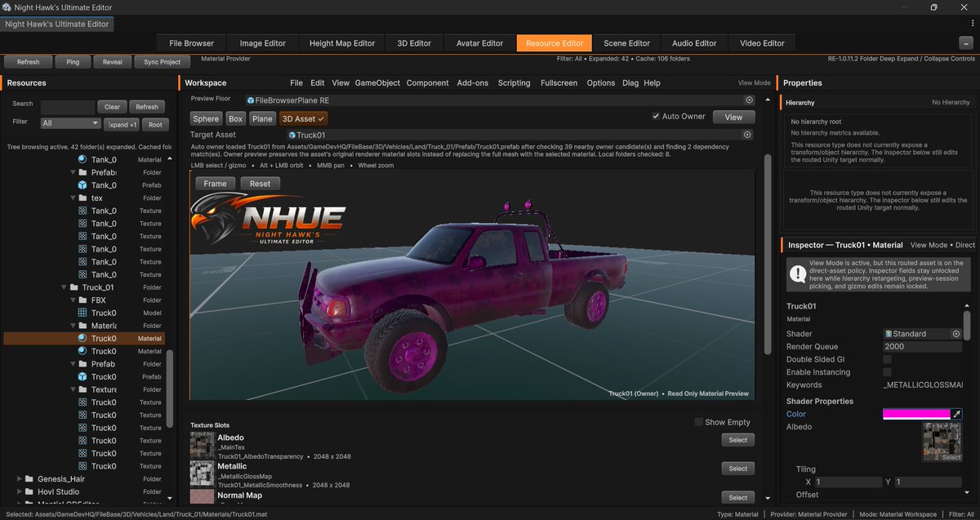
Task: Toggle the 3D Asset preview mode
Action: (x=303, y=118)
